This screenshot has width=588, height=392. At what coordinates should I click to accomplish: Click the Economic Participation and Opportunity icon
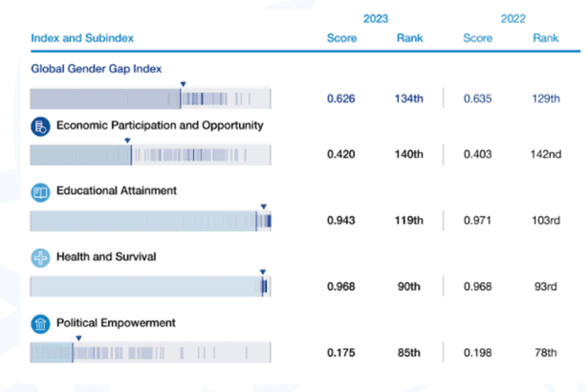tap(41, 126)
